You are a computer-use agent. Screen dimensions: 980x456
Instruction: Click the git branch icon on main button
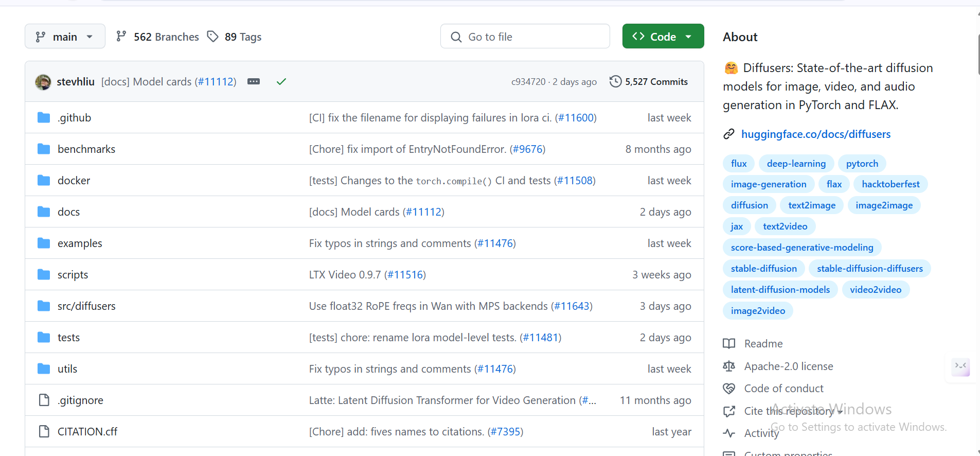tap(40, 37)
